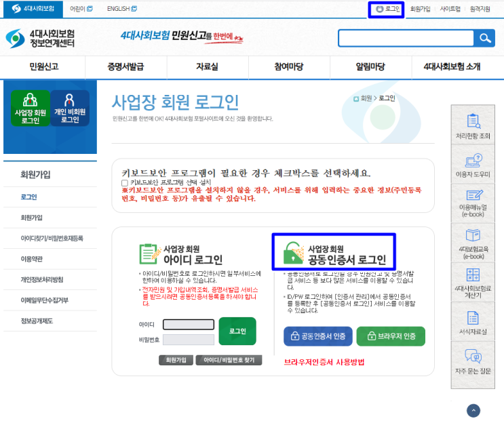Image resolution: width=504 pixels, height=444 pixels.
Task: Open the 참여마당 main menu
Action: (x=289, y=67)
